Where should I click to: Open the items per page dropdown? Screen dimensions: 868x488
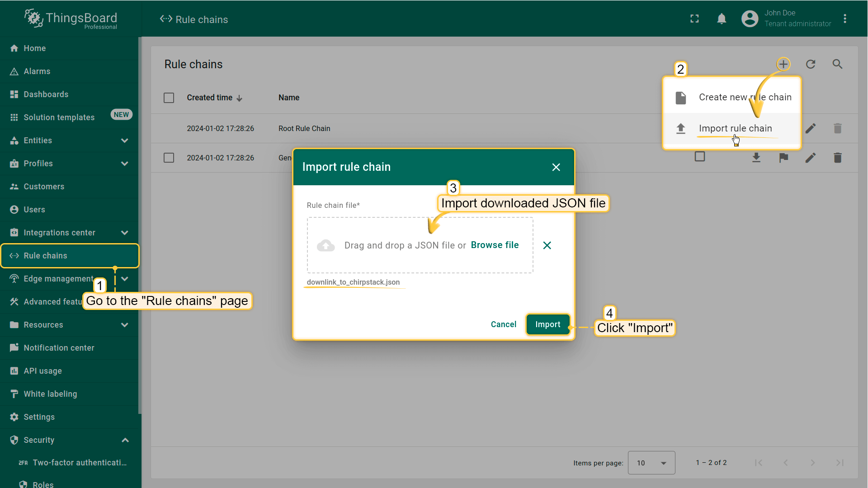(x=651, y=463)
